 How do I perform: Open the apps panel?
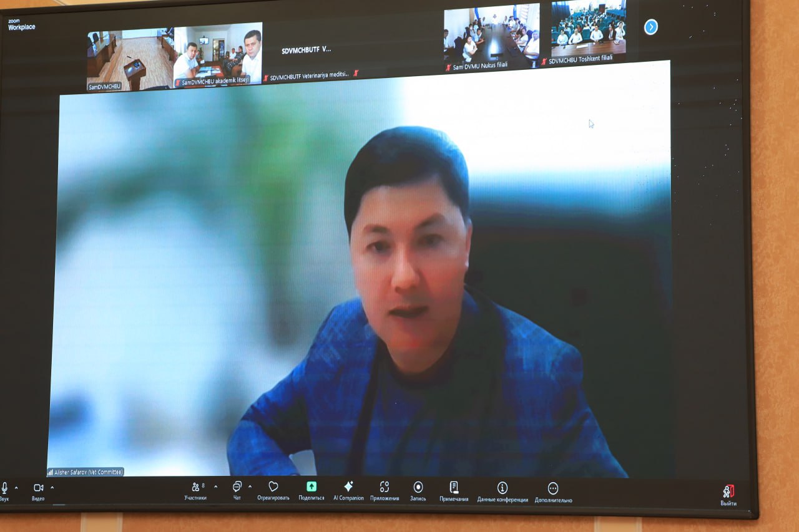[x=385, y=490]
